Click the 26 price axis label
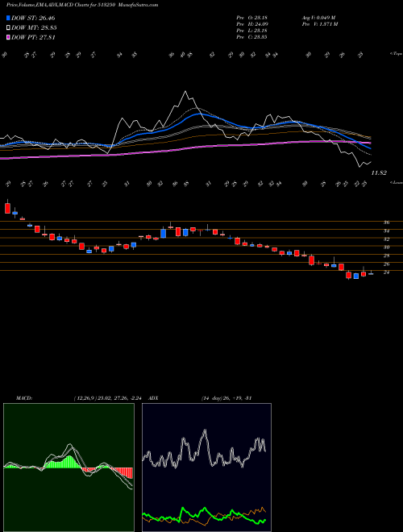This screenshot has width=403, height=532. (x=386, y=264)
